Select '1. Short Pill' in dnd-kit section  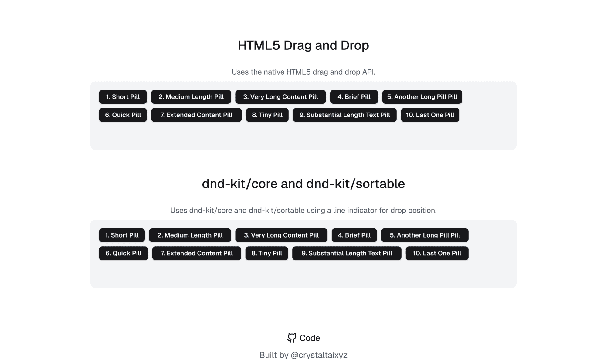pos(122,235)
